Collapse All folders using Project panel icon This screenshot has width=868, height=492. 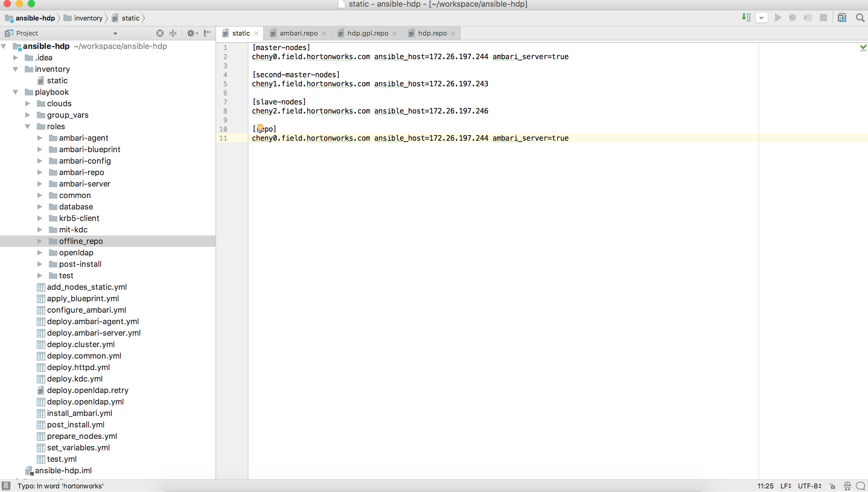[x=173, y=33]
